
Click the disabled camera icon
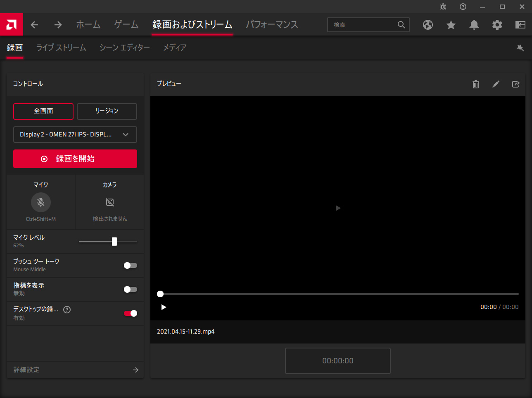[110, 202]
